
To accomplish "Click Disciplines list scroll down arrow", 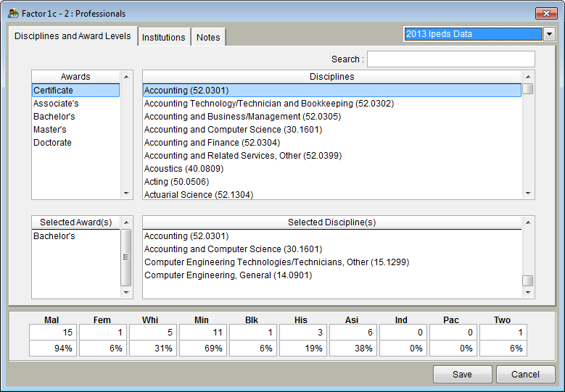I will 528,193.
